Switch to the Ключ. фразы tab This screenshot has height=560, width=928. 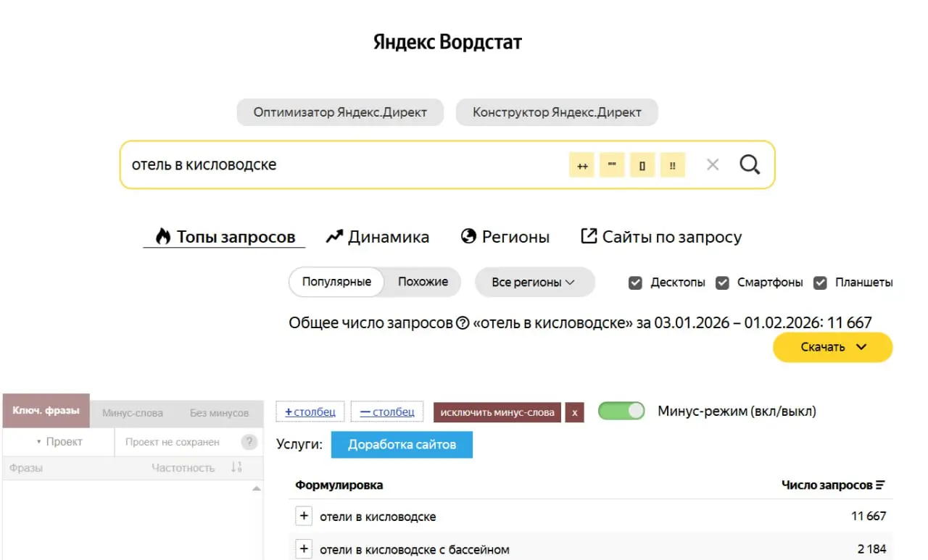(46, 411)
